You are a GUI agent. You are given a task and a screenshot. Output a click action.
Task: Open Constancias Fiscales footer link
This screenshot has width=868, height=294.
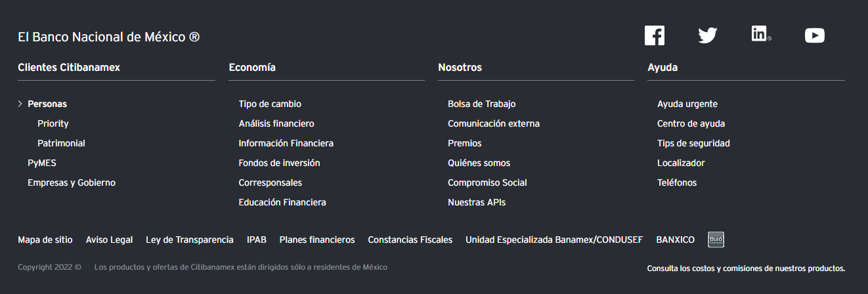coord(410,240)
